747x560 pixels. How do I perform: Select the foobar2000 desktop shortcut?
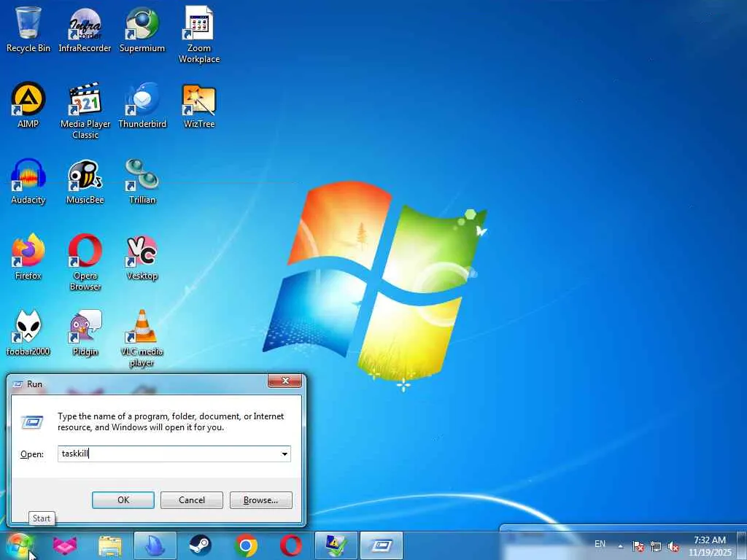tap(28, 332)
